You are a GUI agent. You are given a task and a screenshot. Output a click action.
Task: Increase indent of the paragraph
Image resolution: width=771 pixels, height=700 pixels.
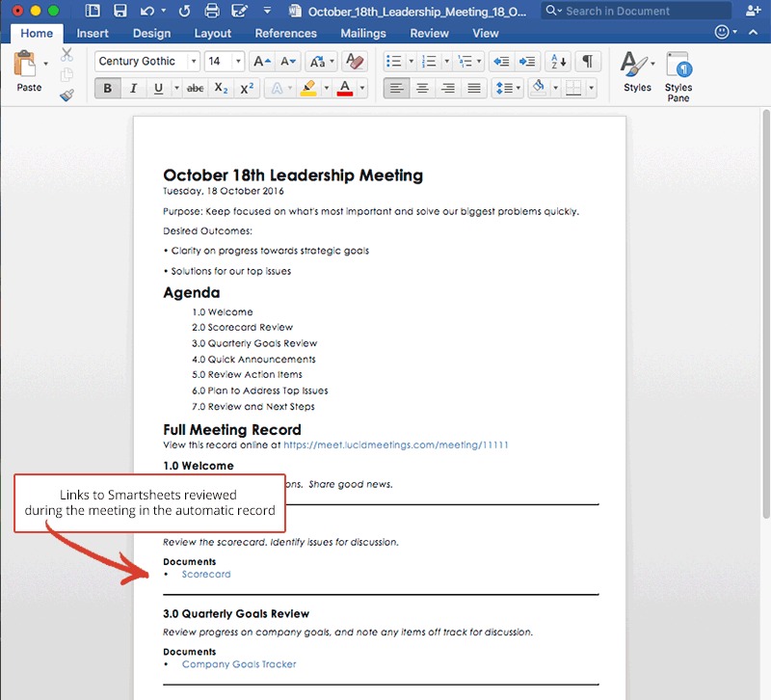pyautogui.click(x=526, y=61)
